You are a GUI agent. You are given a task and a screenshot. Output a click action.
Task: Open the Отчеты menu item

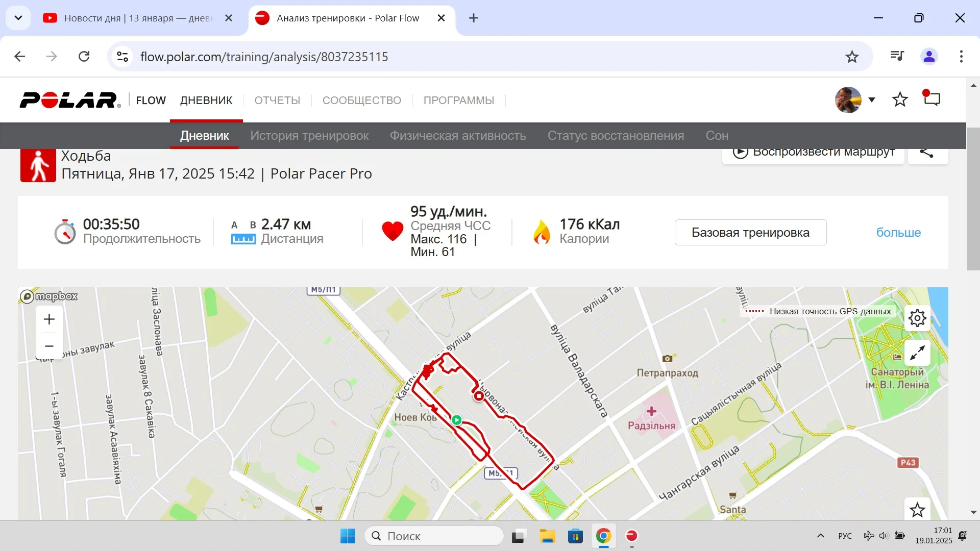[277, 101]
